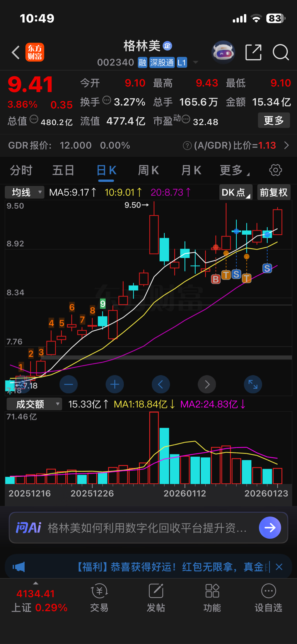Open the search magnifier icon

(281, 52)
